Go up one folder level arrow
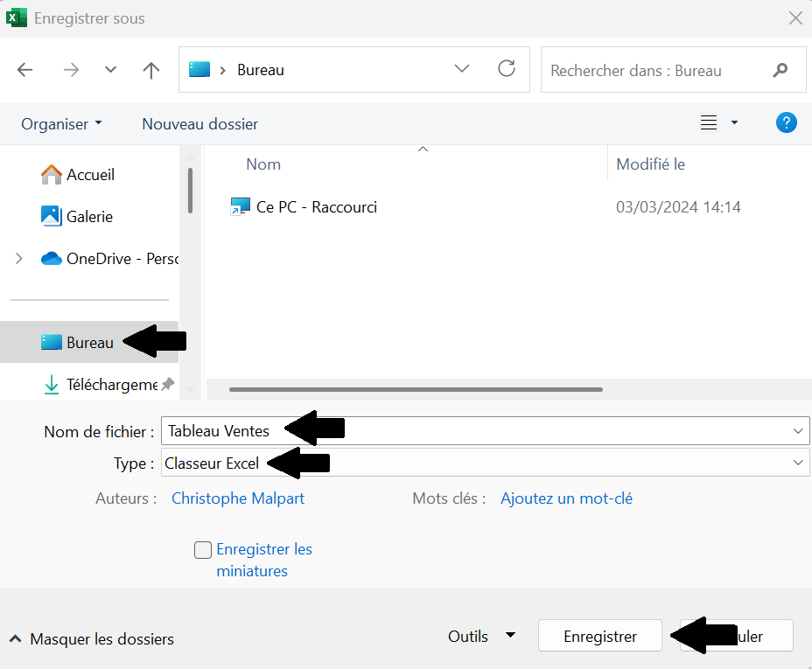 point(151,70)
